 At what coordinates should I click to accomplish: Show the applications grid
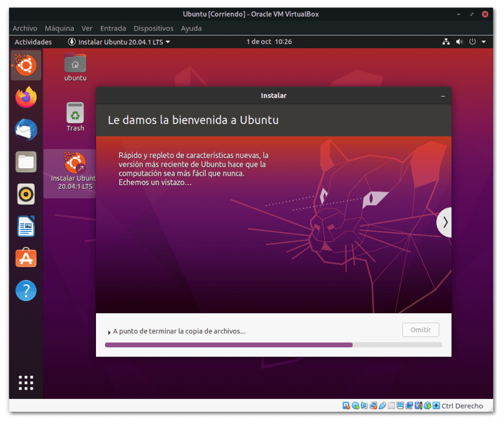[26, 383]
